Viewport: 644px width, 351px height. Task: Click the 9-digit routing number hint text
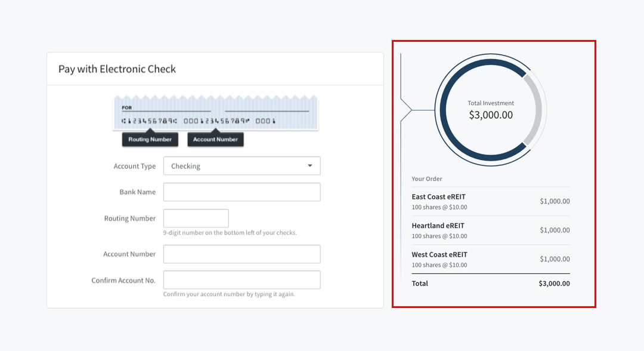pyautogui.click(x=230, y=233)
